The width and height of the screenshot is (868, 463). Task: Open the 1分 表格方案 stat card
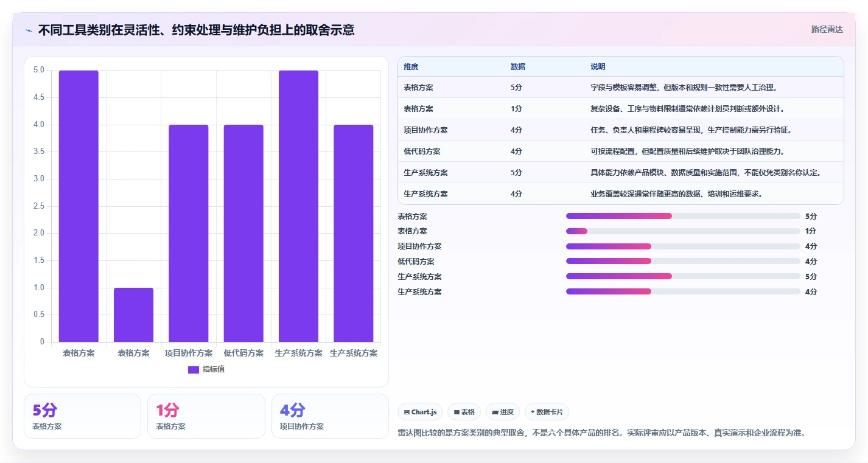point(206,416)
